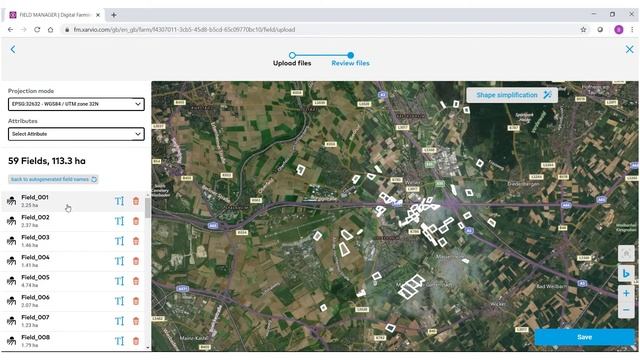
Task: Click the back arrow in the page header
Action: coord(13,49)
